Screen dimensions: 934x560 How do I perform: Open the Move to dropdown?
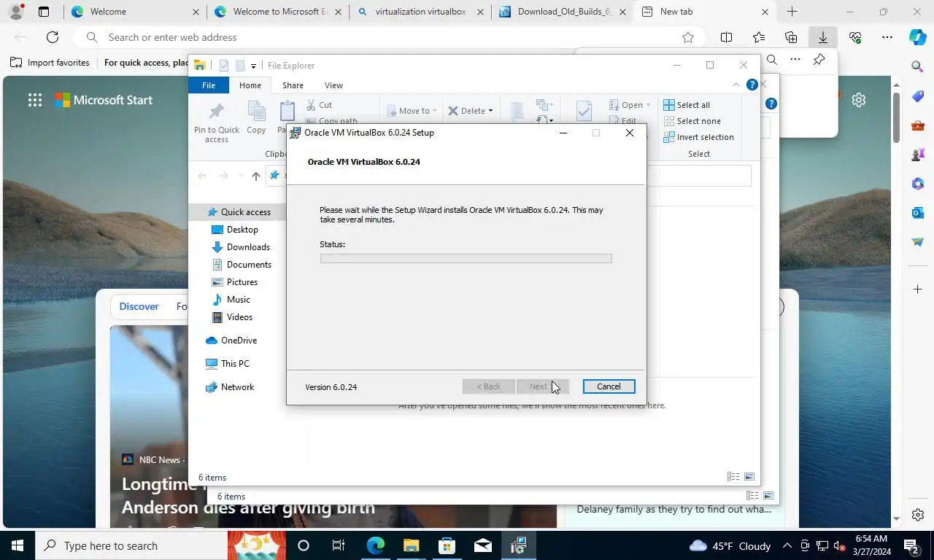(x=412, y=111)
